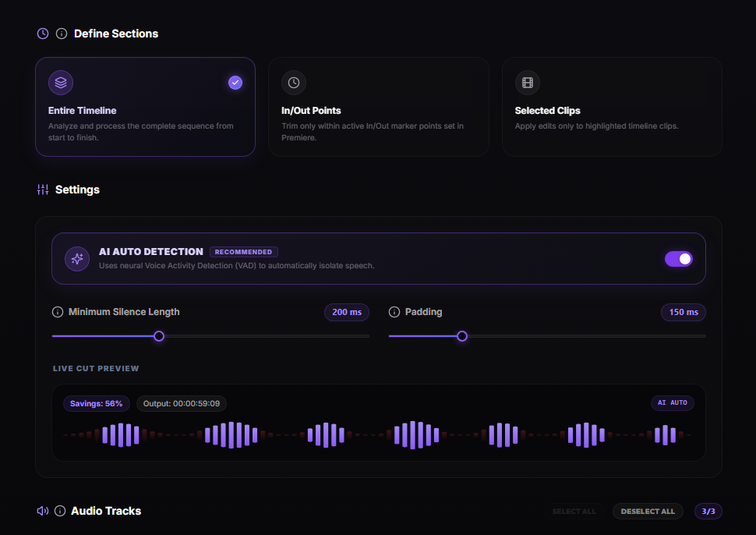Click the speaker icon beside Audio Tracks
Screen dimensions: 756x535
[43, 511]
